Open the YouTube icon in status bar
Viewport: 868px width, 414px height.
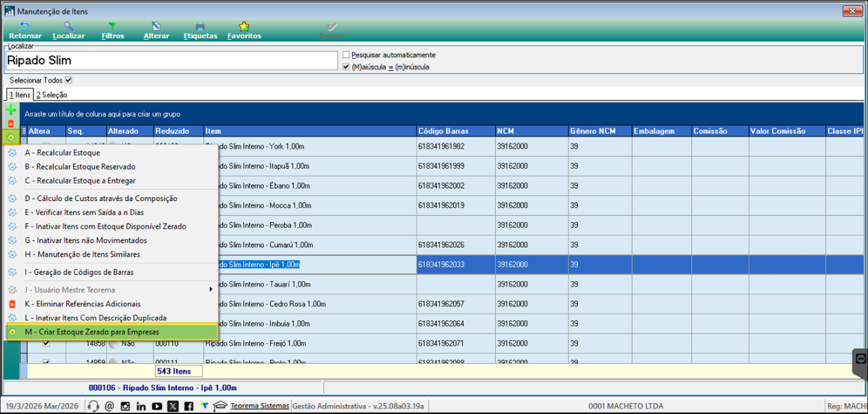(x=157, y=406)
